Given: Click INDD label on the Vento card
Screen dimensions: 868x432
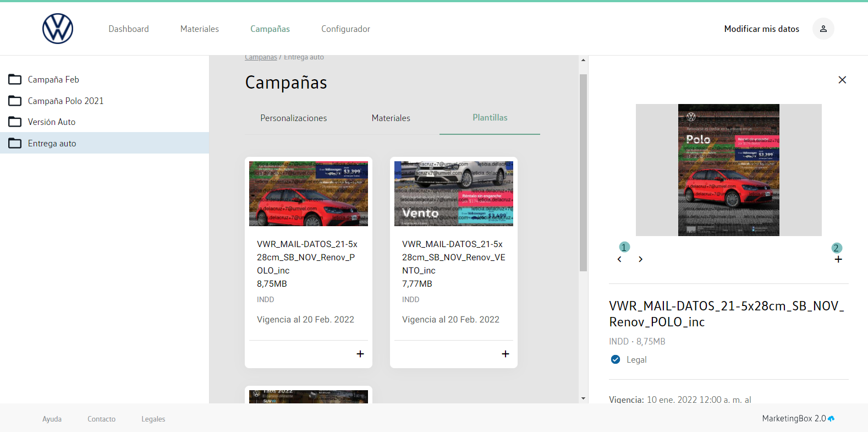Looking at the screenshot, I should 410,300.
